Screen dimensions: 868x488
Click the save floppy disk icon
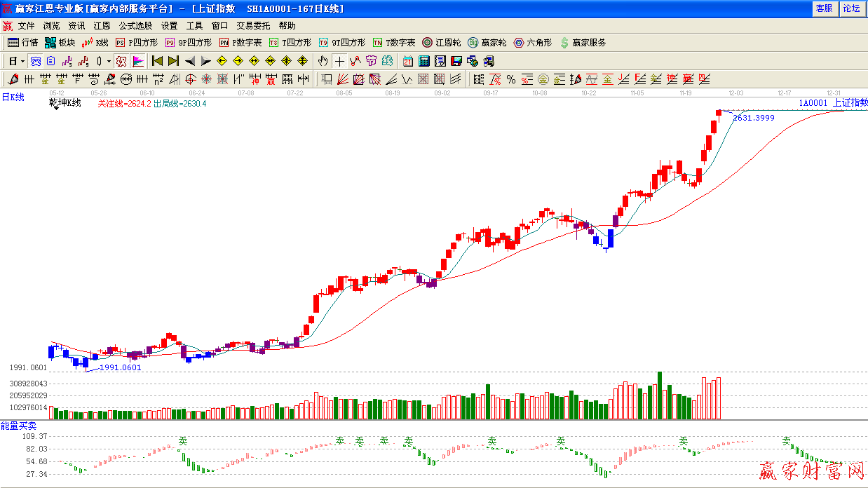456,61
